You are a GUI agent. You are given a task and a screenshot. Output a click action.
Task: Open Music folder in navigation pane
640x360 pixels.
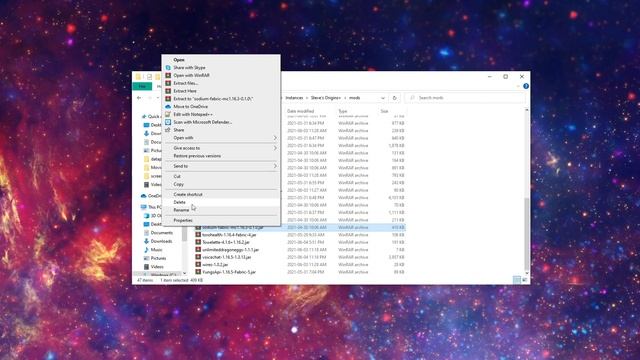coord(156,250)
